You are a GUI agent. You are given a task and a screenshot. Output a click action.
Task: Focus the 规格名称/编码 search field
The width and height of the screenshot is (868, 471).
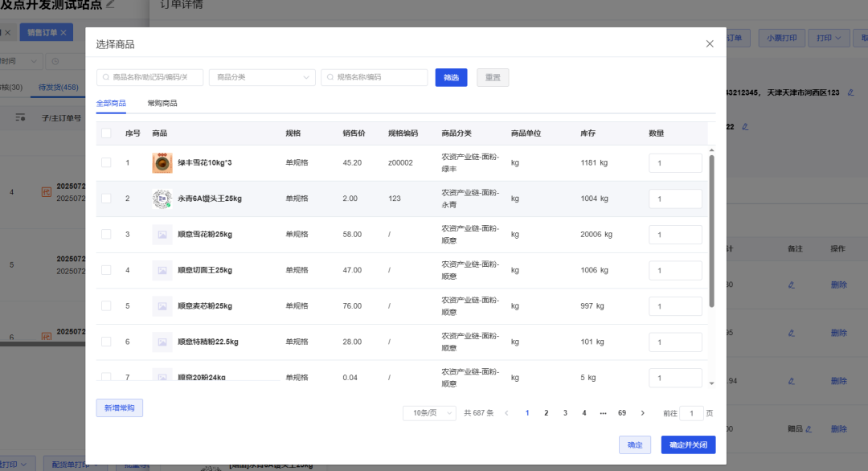click(x=375, y=77)
